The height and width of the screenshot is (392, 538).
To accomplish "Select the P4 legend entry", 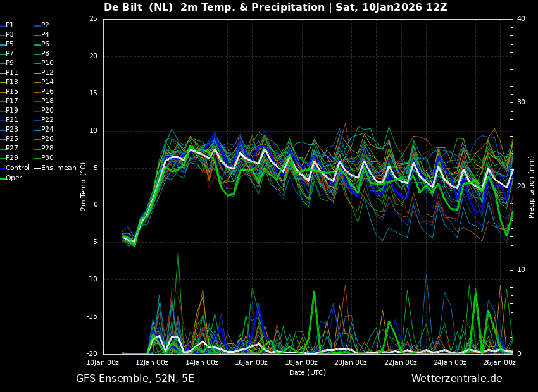I will 46,35.
